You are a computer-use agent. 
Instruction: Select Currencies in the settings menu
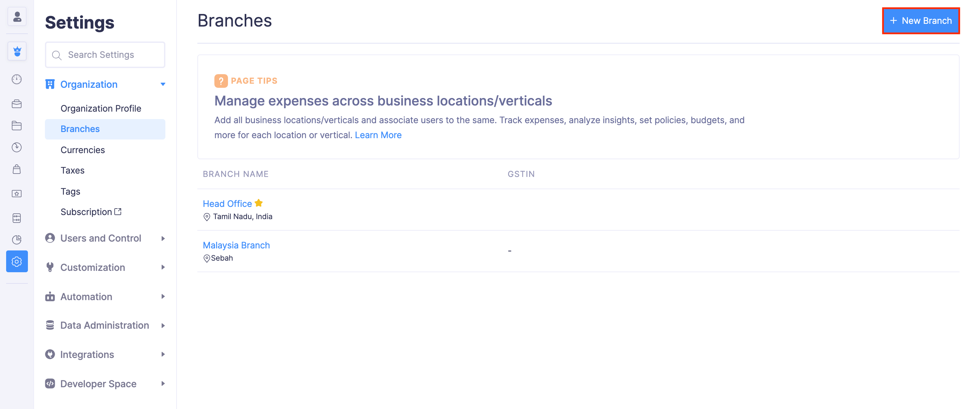pyautogui.click(x=83, y=150)
